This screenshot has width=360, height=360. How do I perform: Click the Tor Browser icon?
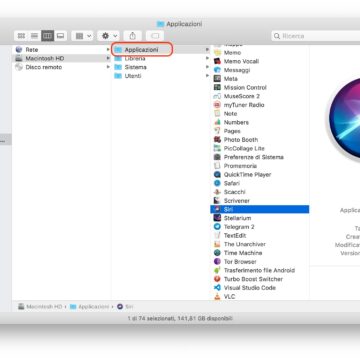[217, 262]
